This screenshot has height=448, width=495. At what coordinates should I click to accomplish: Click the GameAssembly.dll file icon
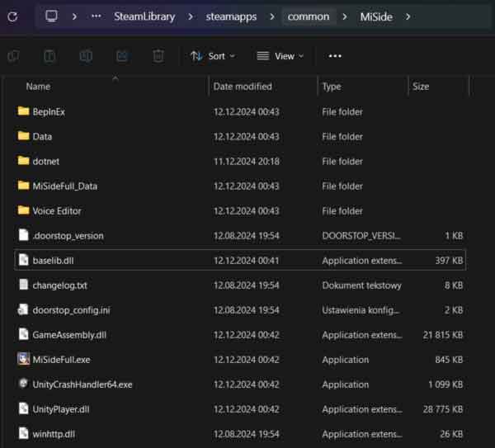click(x=23, y=334)
